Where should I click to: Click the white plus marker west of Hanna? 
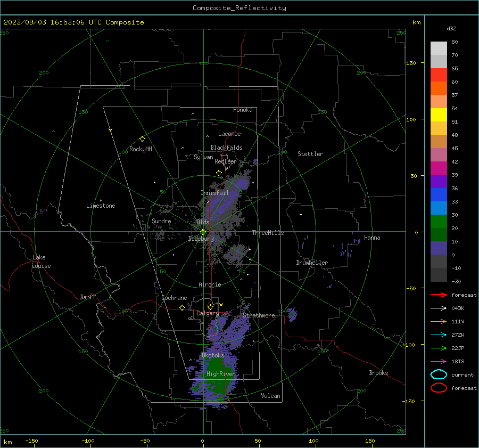(301, 214)
